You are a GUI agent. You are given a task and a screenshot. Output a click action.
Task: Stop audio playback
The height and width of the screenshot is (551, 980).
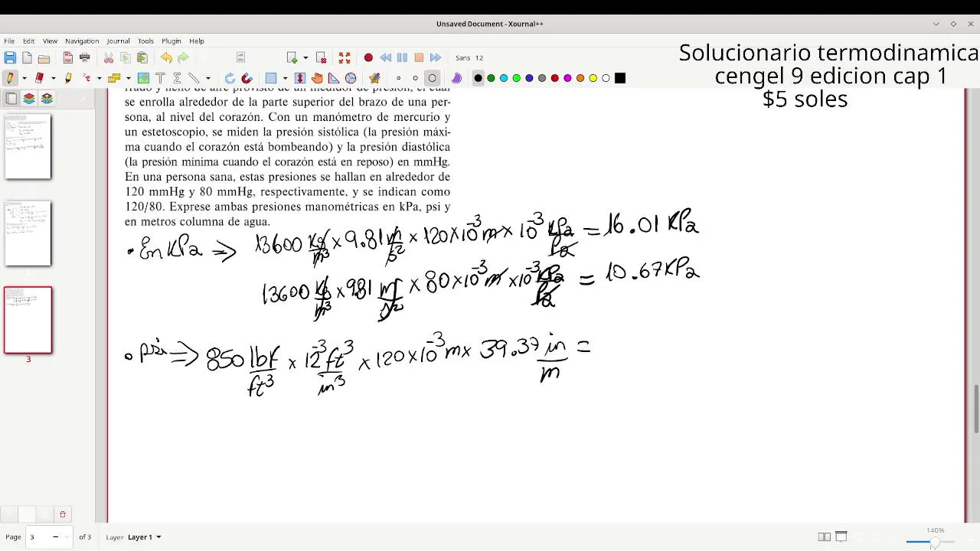coord(419,57)
